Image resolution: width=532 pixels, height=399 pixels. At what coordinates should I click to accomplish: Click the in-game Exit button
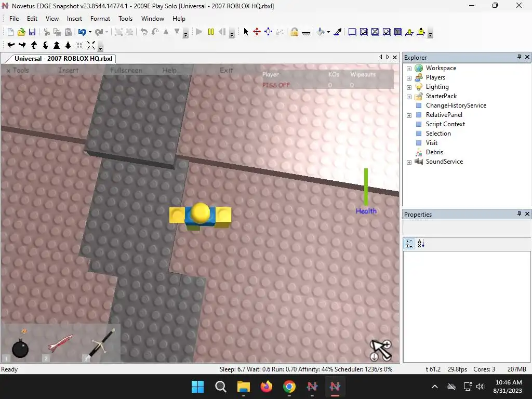click(x=227, y=70)
